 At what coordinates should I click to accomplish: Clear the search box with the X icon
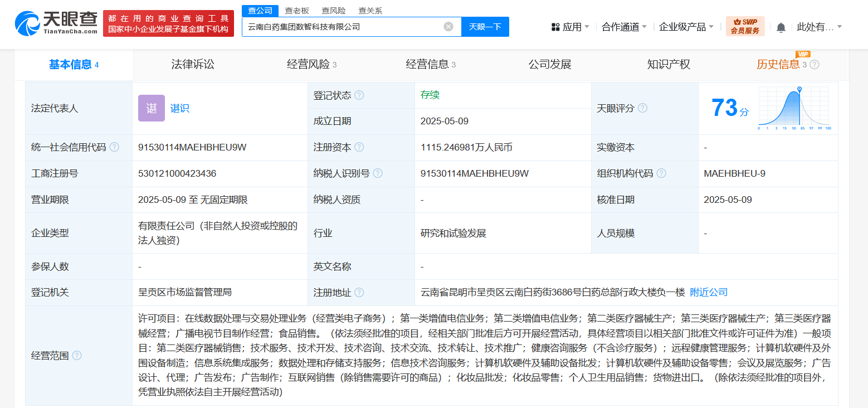448,26
